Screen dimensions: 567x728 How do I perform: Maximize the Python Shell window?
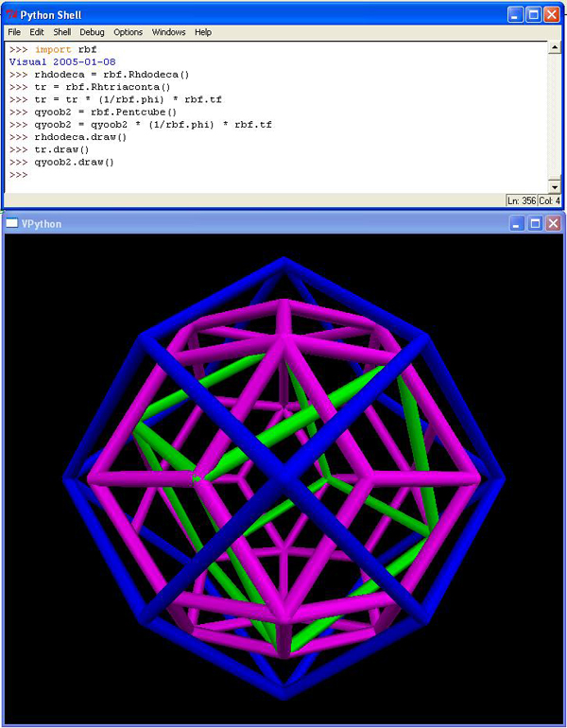pos(534,15)
